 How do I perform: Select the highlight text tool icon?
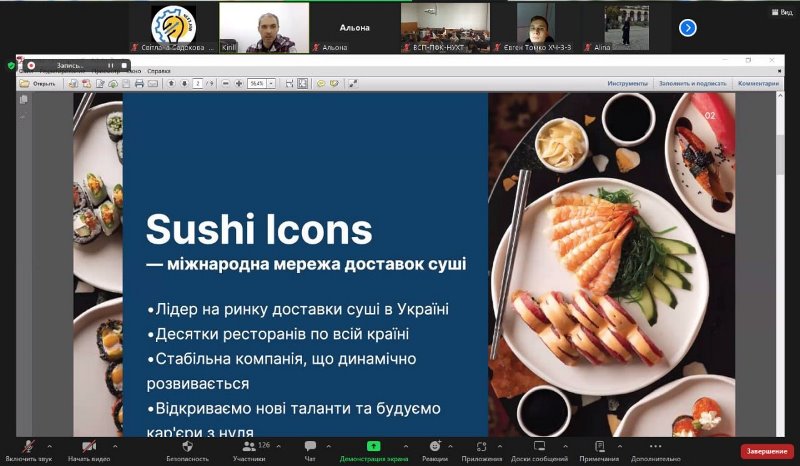point(334,84)
